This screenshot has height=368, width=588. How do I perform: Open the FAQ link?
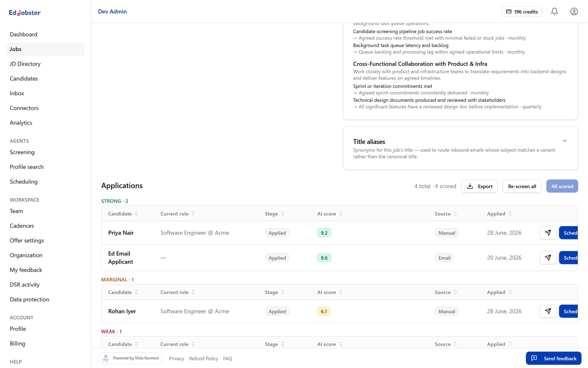click(227, 358)
